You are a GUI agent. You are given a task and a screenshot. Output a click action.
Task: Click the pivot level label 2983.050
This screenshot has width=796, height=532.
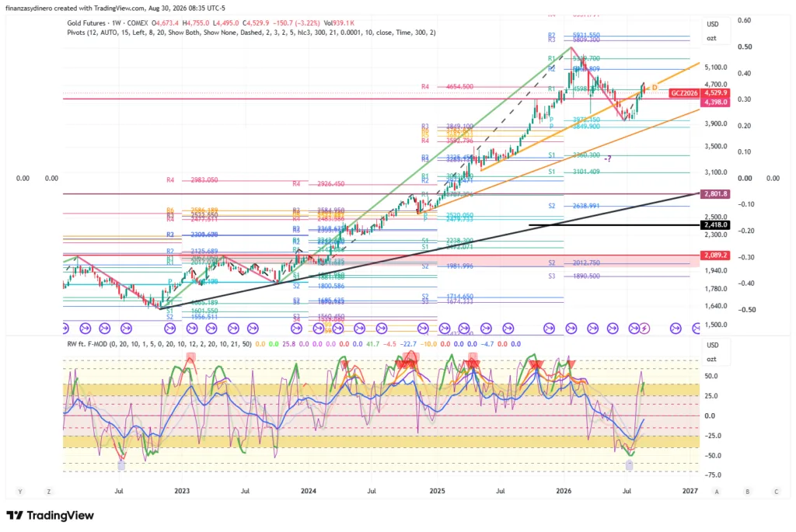point(204,180)
